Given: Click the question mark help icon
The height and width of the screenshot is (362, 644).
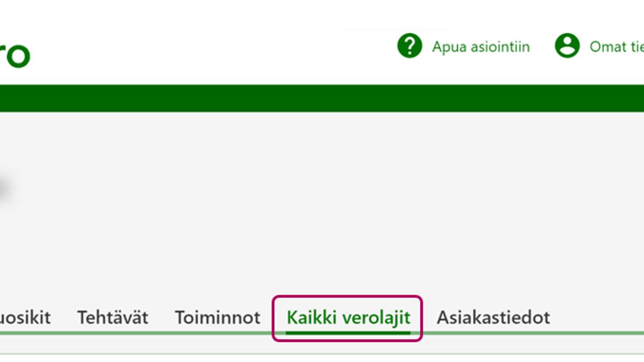Looking at the screenshot, I should tap(409, 46).
